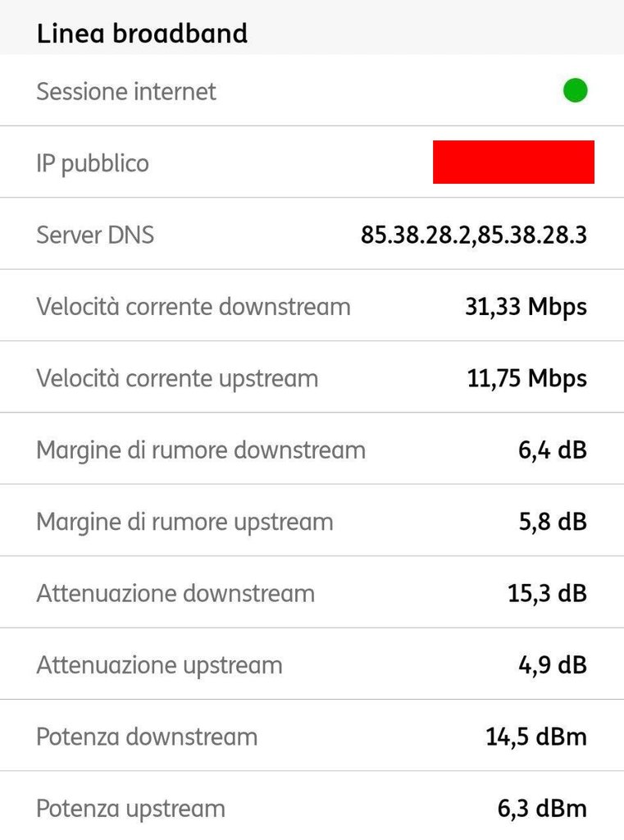This screenshot has width=624, height=840.
Task: Click the Attenuazione upstream label
Action: 159,665
